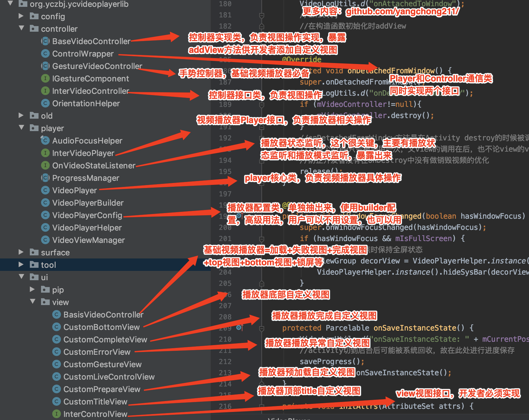Click the OrientationHelper class icon

pos(45,103)
